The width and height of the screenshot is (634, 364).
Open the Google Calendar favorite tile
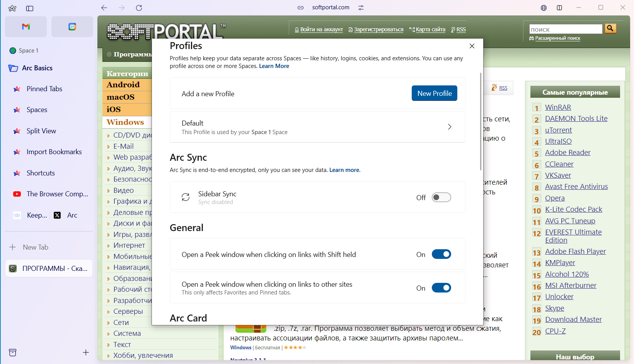[x=72, y=27]
